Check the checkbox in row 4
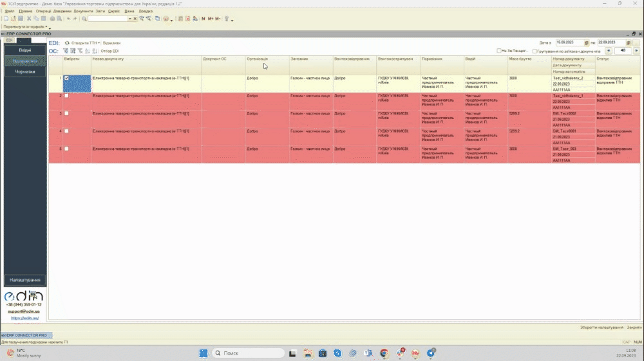 coord(66,131)
